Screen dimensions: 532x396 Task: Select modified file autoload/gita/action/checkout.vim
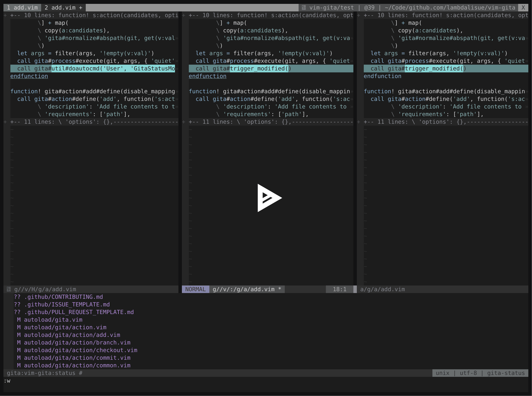coord(77,350)
